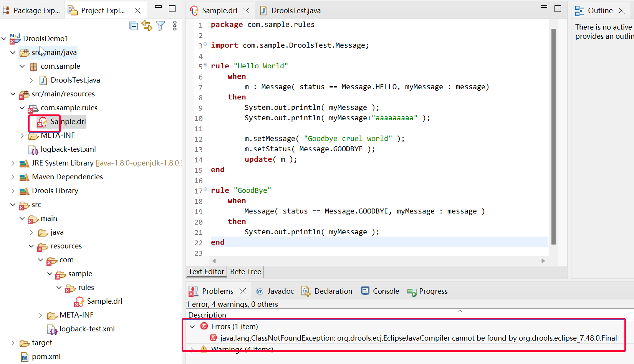Close the Sample.drl editor tab

pyautogui.click(x=246, y=11)
